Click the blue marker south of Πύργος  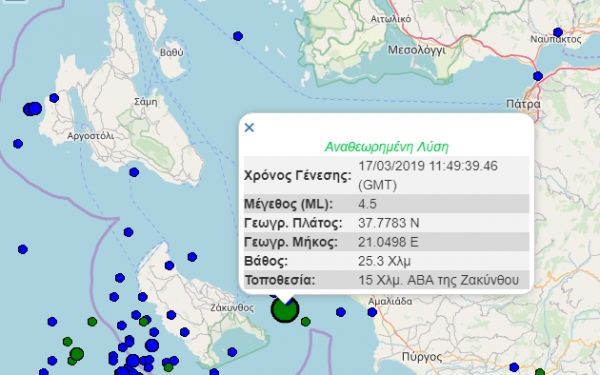click(514, 368)
